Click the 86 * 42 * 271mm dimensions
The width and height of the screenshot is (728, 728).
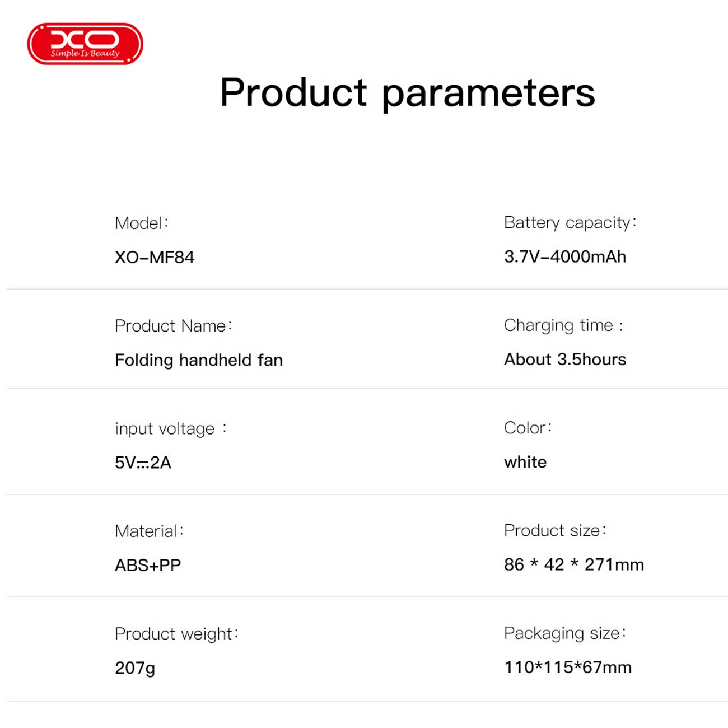coord(574,564)
